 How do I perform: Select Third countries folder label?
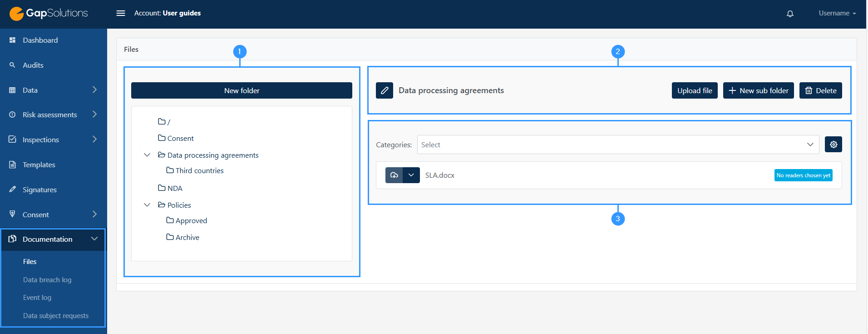click(x=200, y=170)
